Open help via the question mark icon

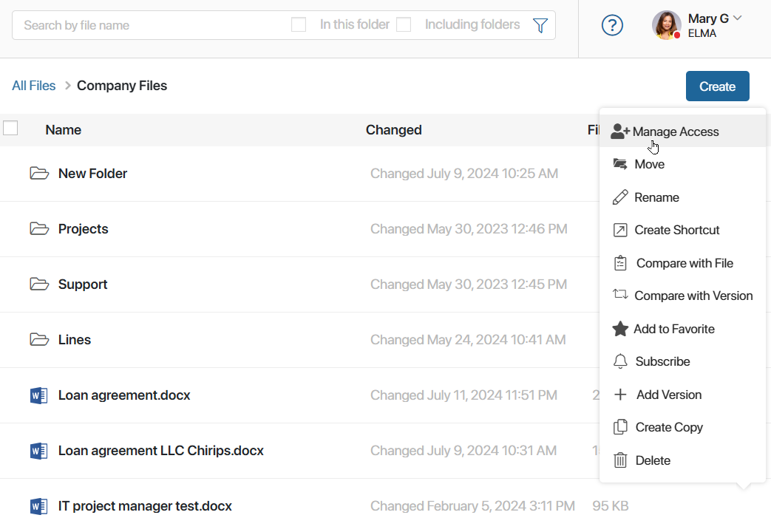(612, 25)
